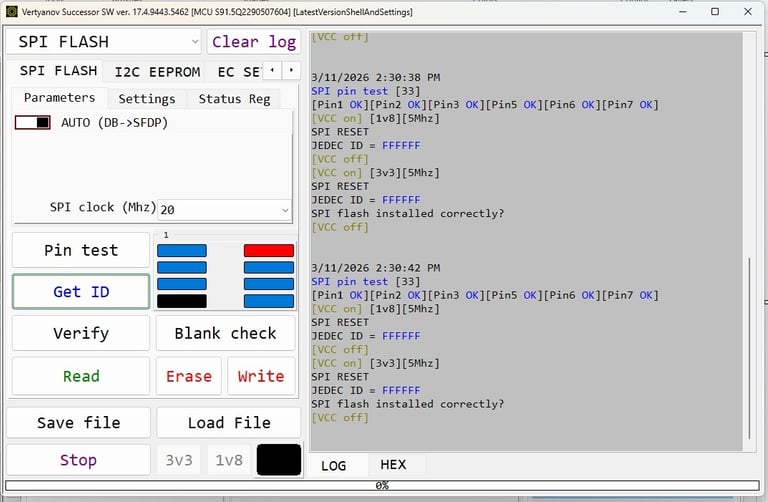The image size is (768, 502).
Task: Click the Verify button
Action: [x=81, y=333]
